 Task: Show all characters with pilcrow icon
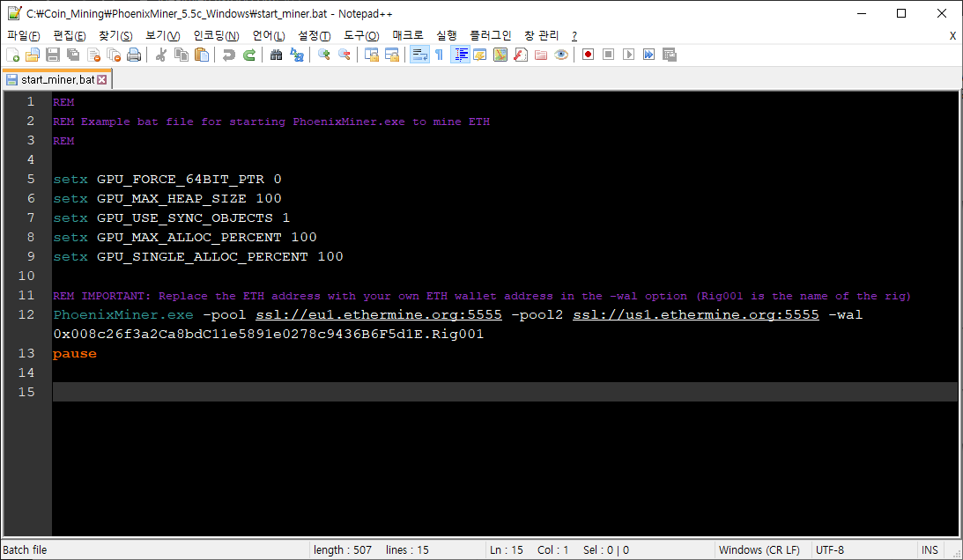pyautogui.click(x=439, y=55)
